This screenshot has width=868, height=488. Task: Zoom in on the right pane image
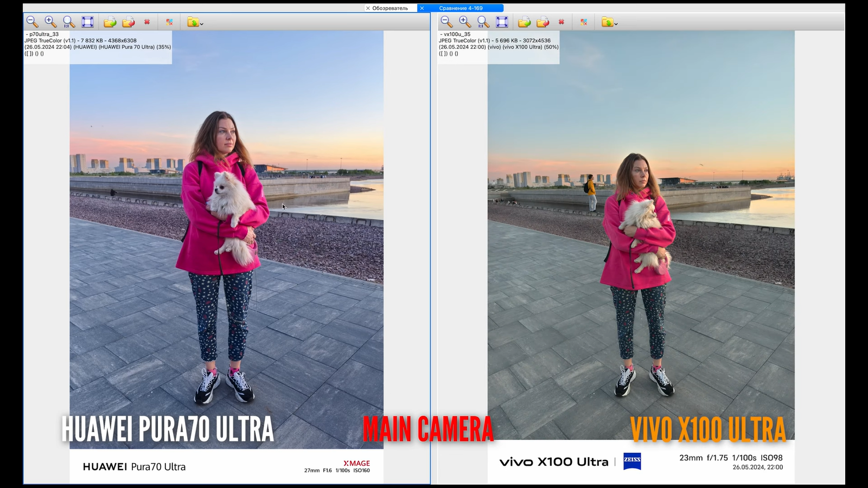pos(465,22)
